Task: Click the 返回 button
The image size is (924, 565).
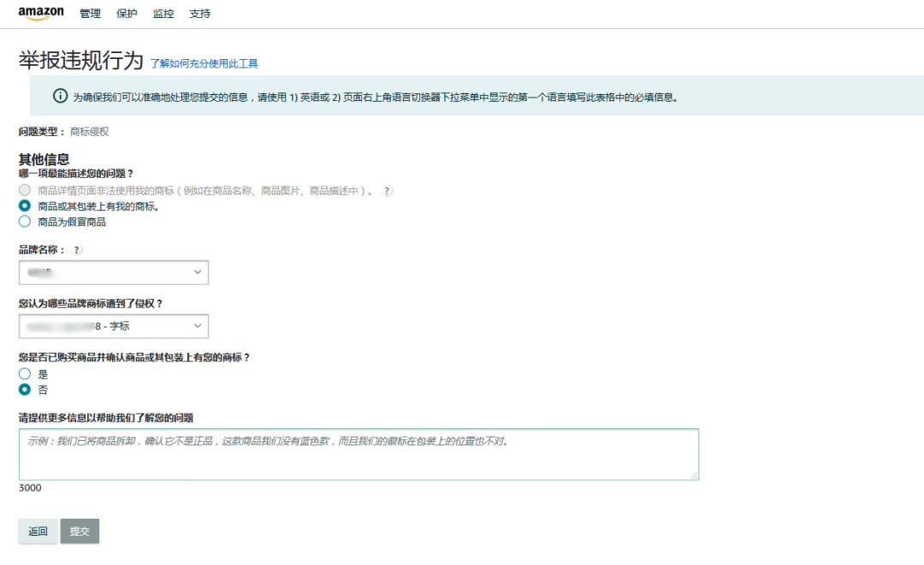Action: coord(38,531)
